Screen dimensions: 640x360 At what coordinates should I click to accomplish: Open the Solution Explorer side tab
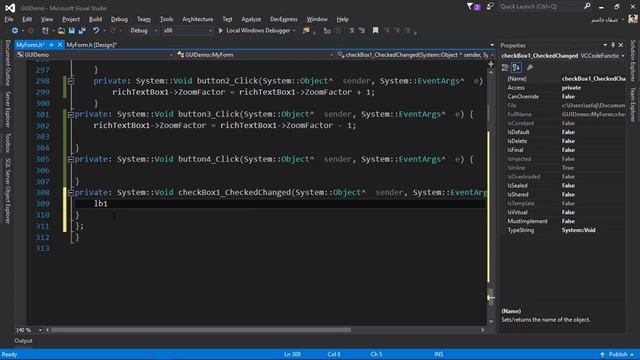click(633, 61)
